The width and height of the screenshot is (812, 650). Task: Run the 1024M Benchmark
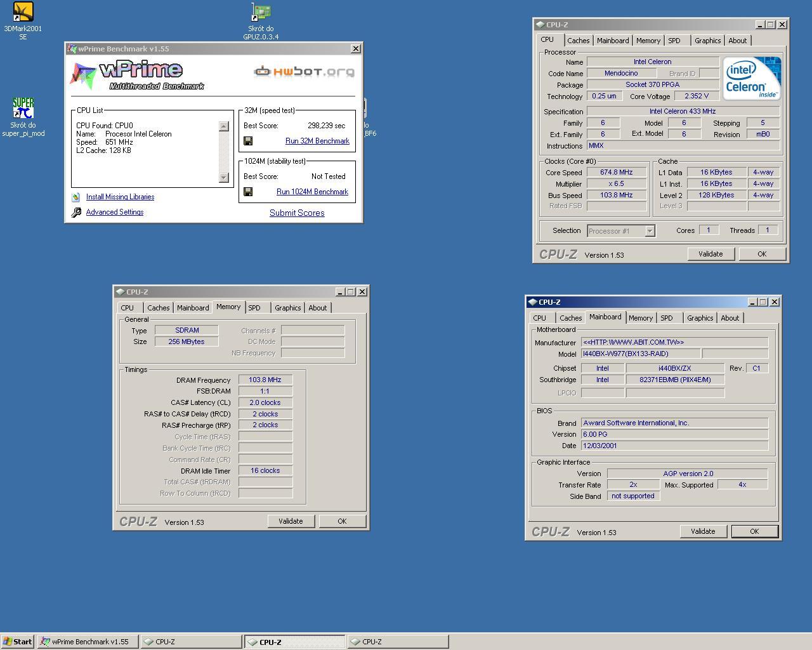312,192
